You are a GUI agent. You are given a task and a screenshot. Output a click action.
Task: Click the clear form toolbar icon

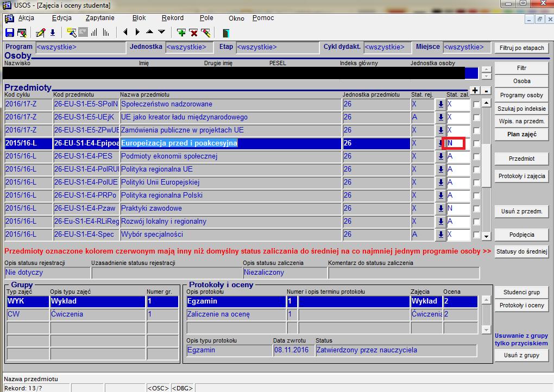(22, 33)
